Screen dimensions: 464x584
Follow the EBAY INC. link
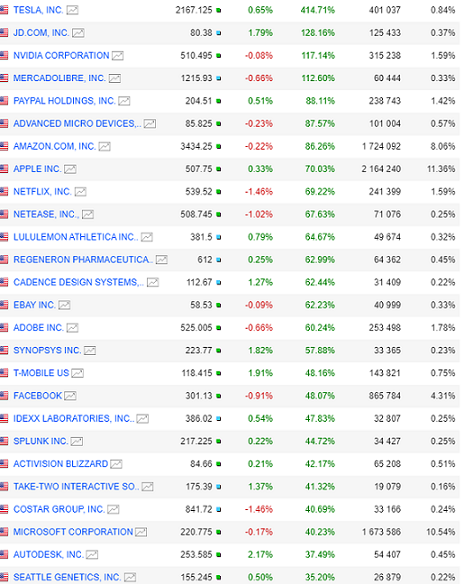(x=34, y=305)
